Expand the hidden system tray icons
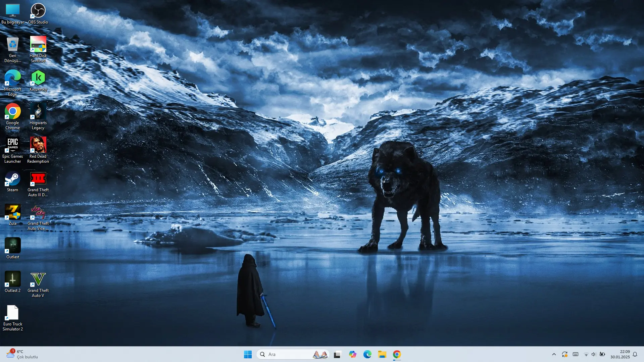644x362 pixels. coord(554,354)
